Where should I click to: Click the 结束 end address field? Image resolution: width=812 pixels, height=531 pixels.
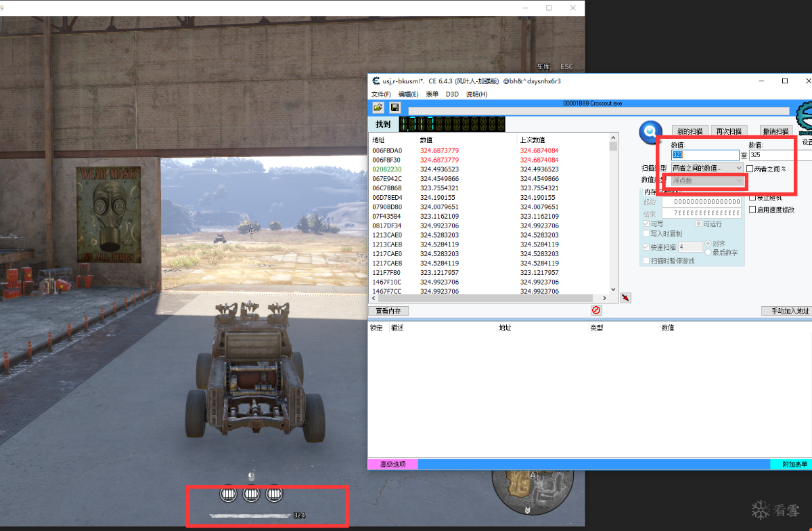click(x=701, y=213)
